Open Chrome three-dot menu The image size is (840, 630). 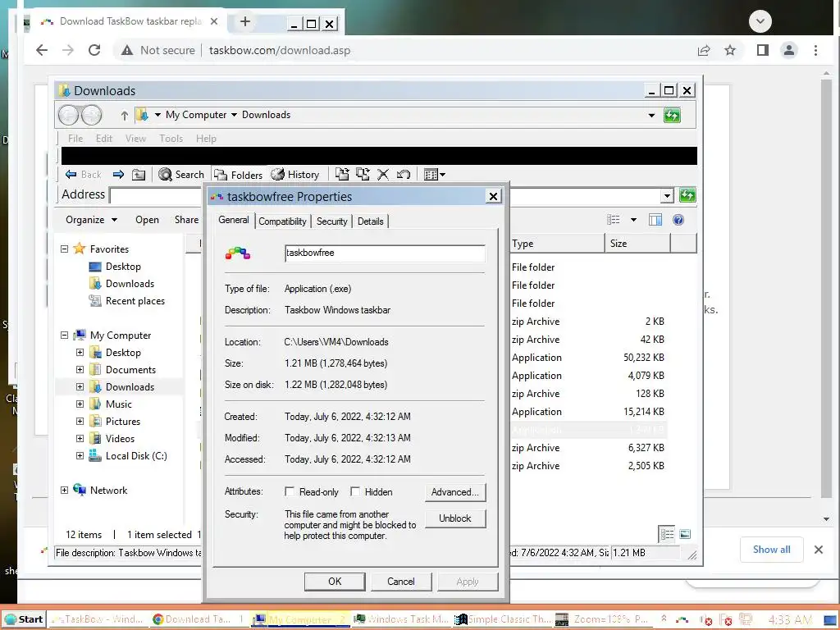point(815,50)
